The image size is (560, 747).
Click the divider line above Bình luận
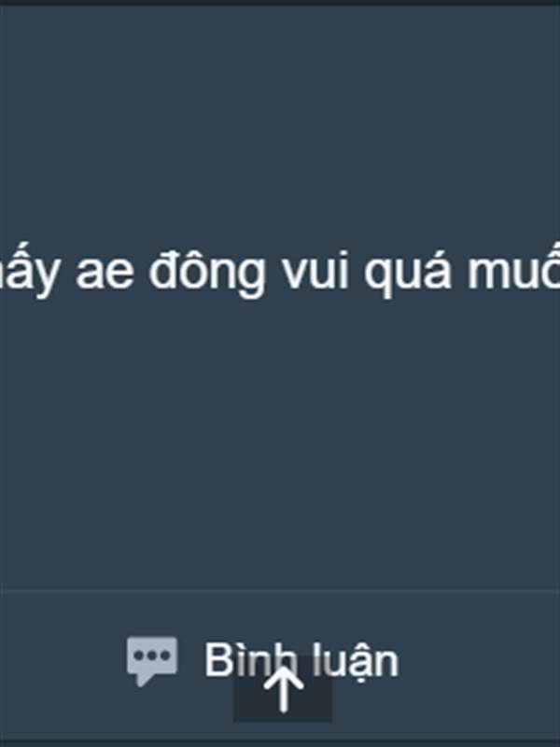[280, 590]
